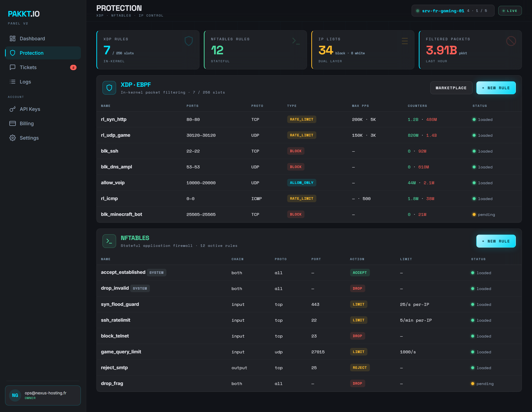Select the Filtered Packets stat card

pos(470,50)
